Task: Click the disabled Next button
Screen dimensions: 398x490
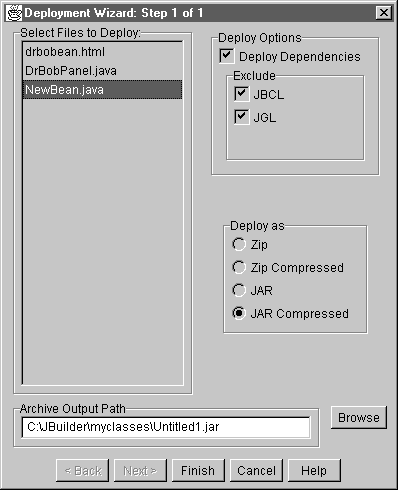Action: click(140, 471)
